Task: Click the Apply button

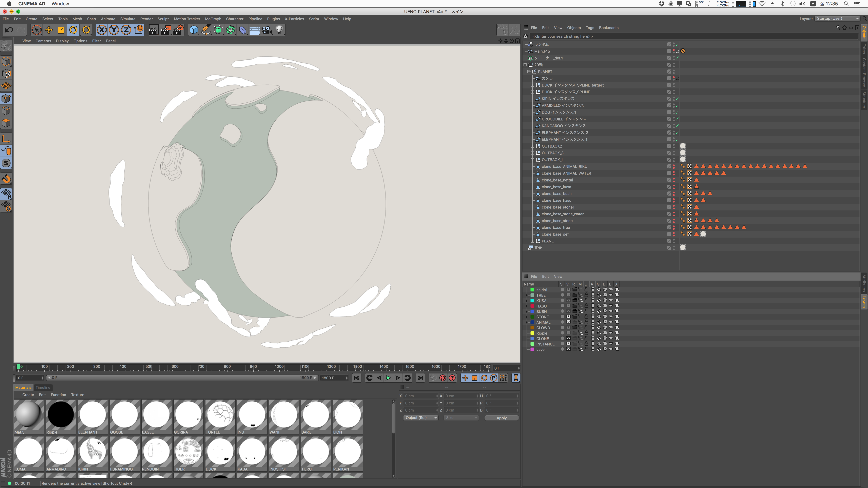Action: click(x=501, y=418)
